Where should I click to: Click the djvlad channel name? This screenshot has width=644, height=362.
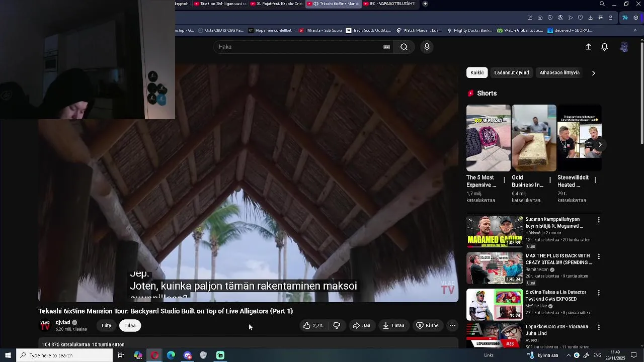pyautogui.click(x=63, y=322)
